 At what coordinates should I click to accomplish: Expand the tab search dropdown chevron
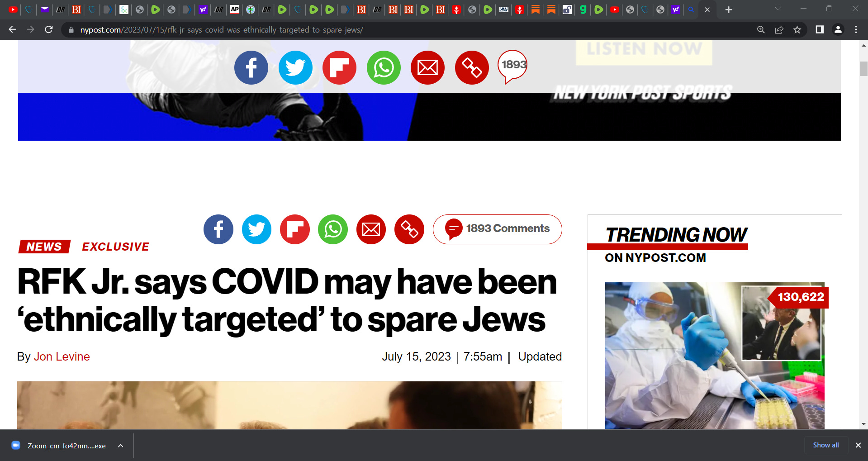pyautogui.click(x=778, y=9)
